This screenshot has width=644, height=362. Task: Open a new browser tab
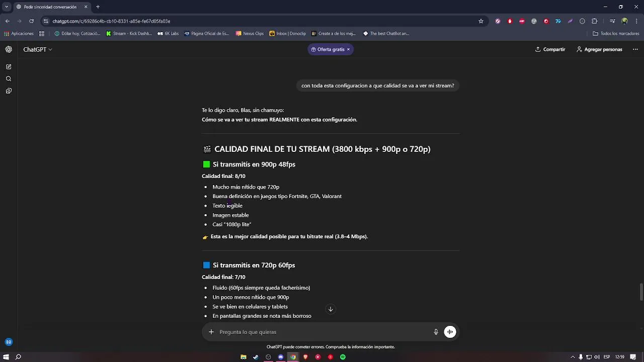click(98, 7)
